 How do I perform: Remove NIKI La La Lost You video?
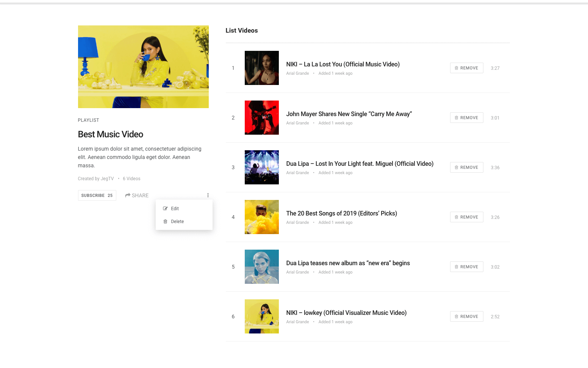pyautogui.click(x=466, y=68)
